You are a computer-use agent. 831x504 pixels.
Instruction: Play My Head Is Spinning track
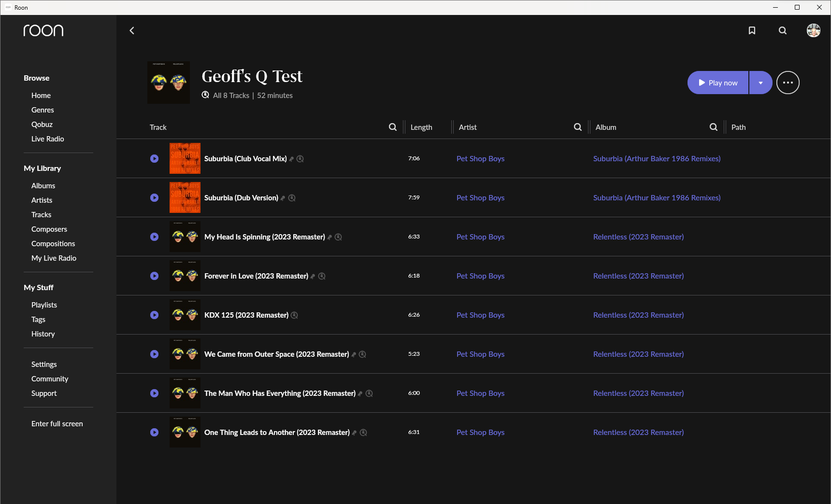(154, 237)
